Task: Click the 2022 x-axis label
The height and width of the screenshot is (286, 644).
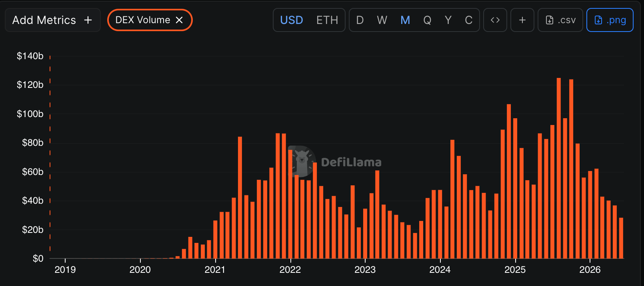Action: pyautogui.click(x=290, y=270)
